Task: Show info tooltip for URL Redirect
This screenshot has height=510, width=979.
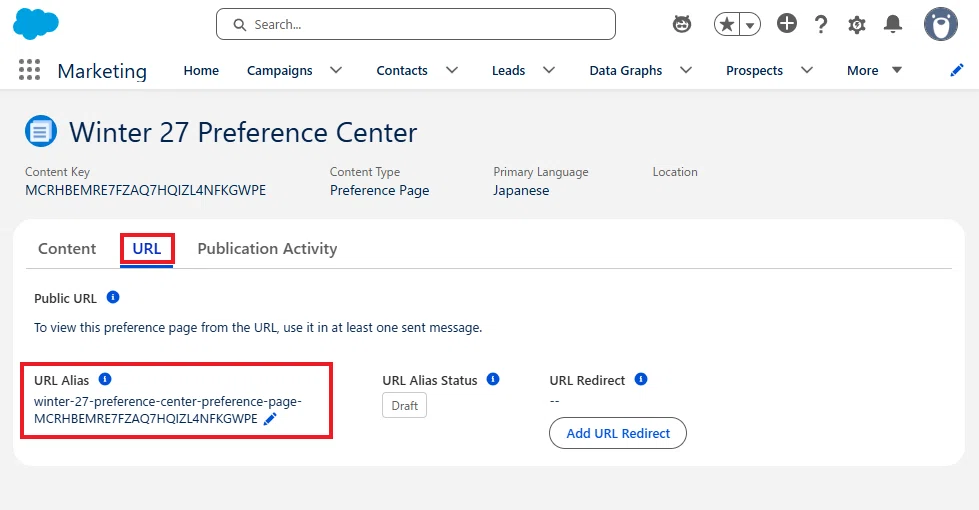Action: pos(641,379)
